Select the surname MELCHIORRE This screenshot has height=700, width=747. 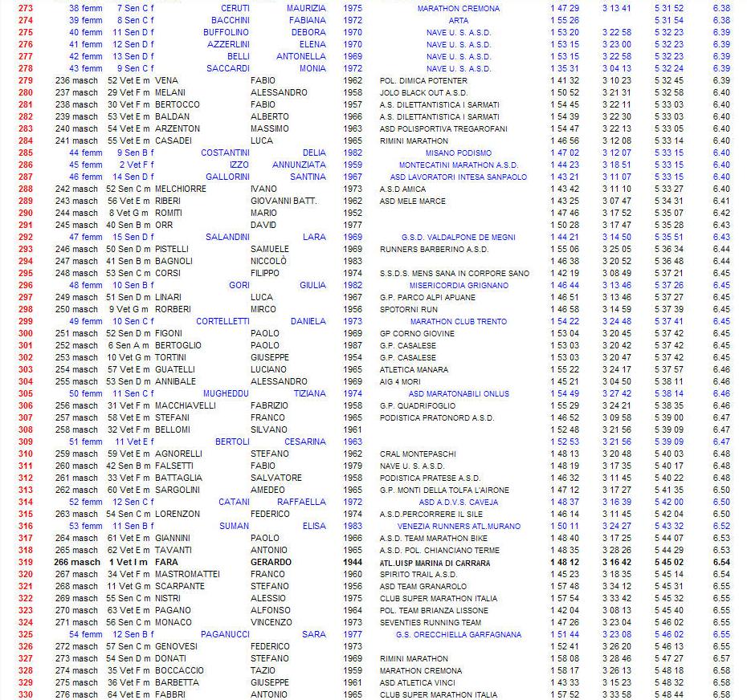click(x=181, y=189)
